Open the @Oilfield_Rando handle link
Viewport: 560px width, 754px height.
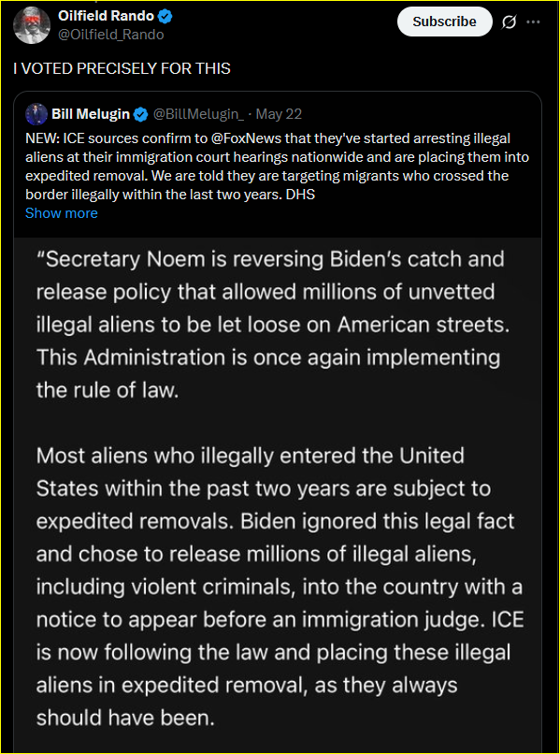coord(111,35)
